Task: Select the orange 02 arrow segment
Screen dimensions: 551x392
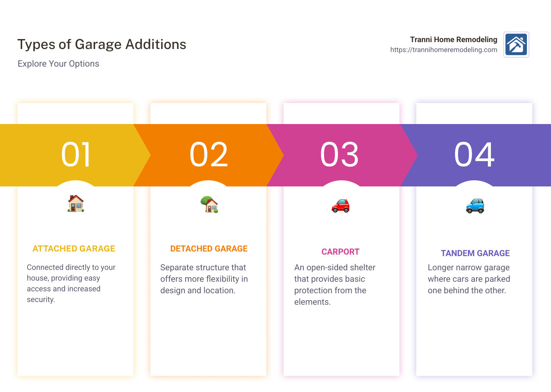Action: point(209,155)
